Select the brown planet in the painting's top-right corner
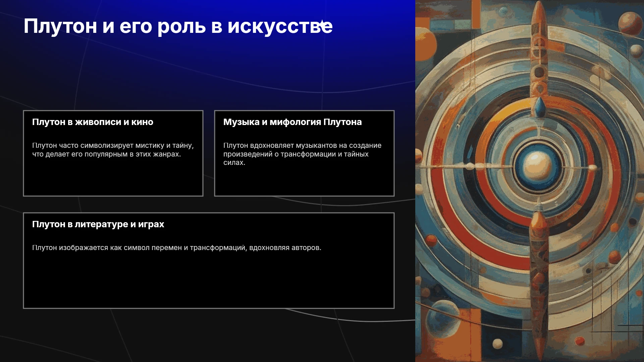Screen dimensions: 644x362 click(x=630, y=23)
